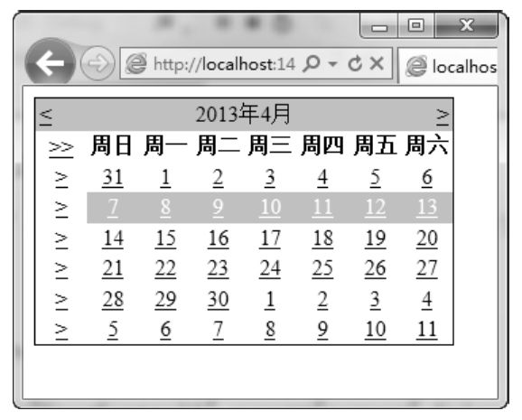Click the search magnifier in address bar
Screen dimensions: 522x420
pyautogui.click(x=312, y=63)
